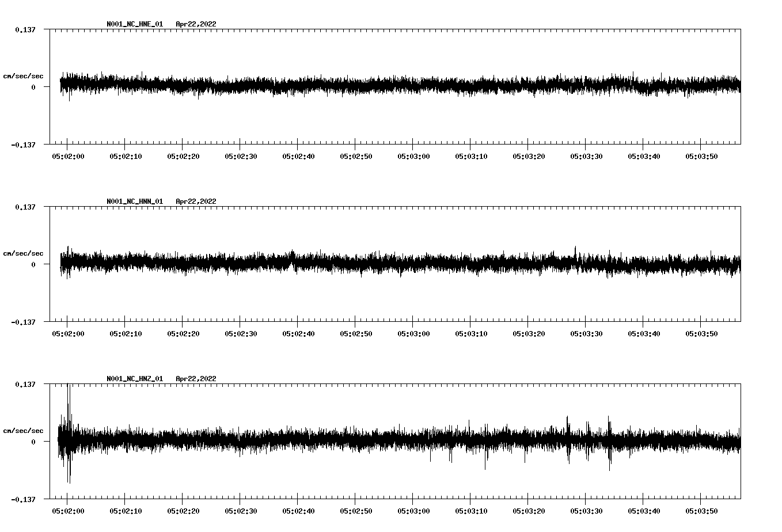This screenshot has height=532, width=782.
Task: Click the zero axis label of the HNE plot
Action: [x=33, y=87]
